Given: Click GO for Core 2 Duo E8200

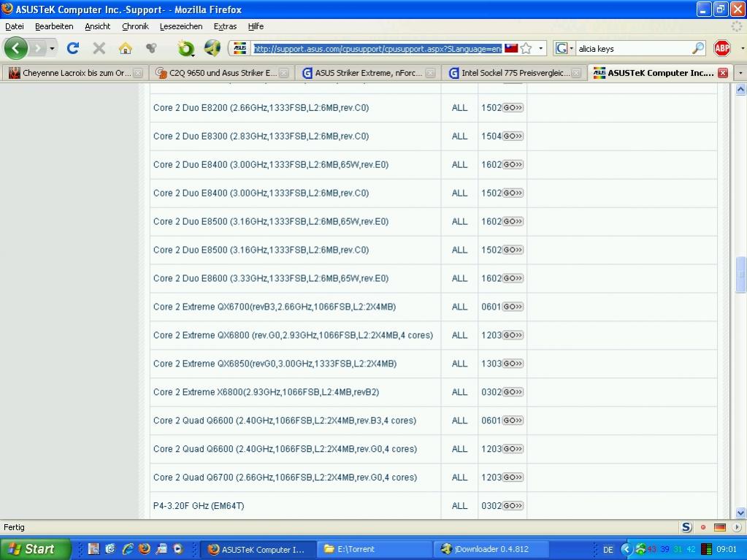Looking at the screenshot, I should (x=513, y=107).
